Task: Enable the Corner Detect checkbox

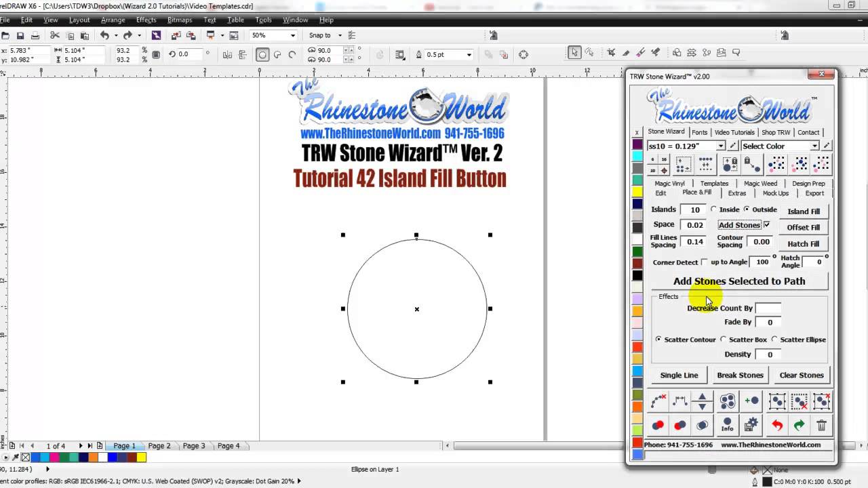Action: pyautogui.click(x=704, y=262)
